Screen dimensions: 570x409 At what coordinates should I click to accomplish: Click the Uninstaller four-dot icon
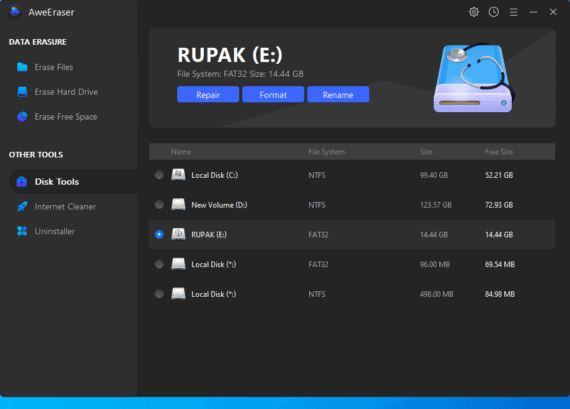pyautogui.click(x=22, y=231)
